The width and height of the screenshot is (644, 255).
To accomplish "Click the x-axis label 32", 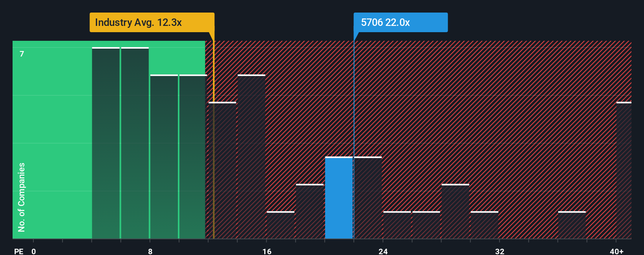I will [499, 251].
